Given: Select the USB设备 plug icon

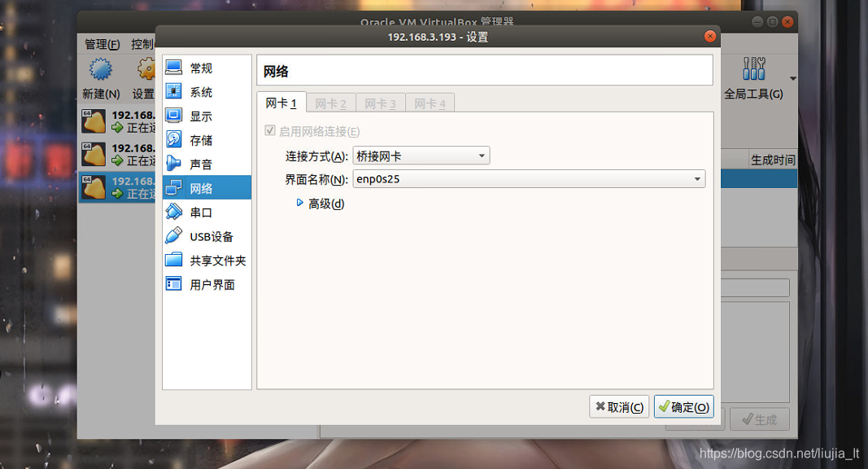Looking at the screenshot, I should point(174,235).
